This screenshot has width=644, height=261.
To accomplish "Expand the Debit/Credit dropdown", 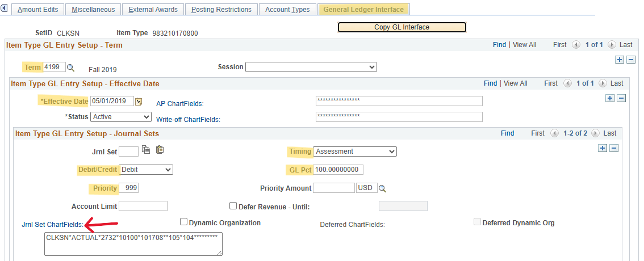I will (146, 170).
